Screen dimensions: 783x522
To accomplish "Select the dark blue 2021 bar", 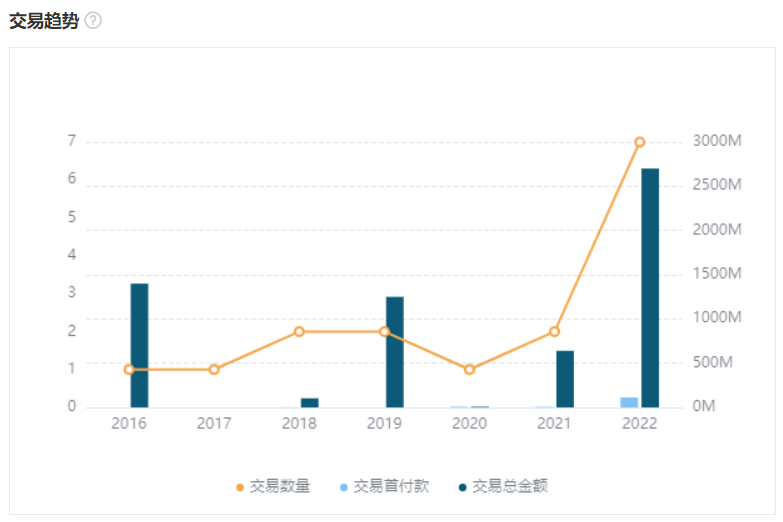I will (x=565, y=379).
